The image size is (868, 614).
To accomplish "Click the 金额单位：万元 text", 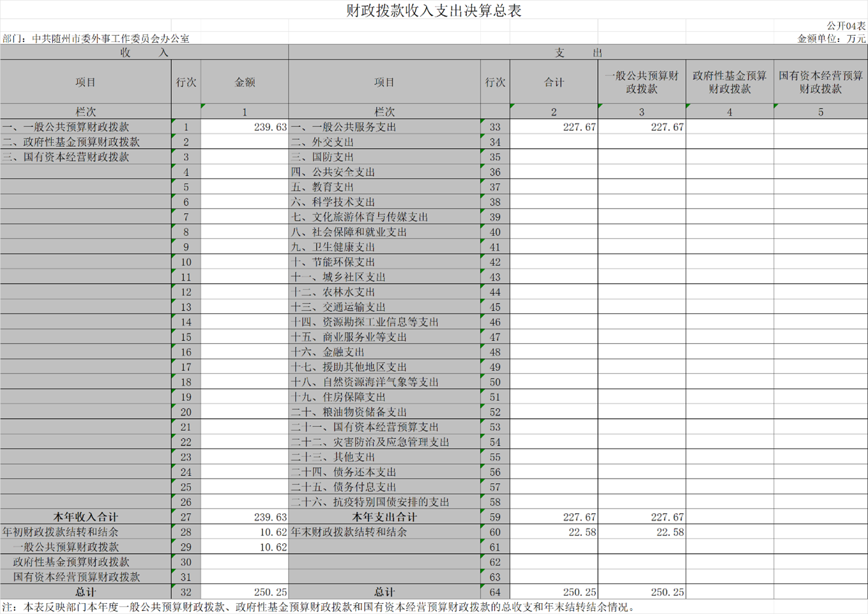I will (832, 38).
